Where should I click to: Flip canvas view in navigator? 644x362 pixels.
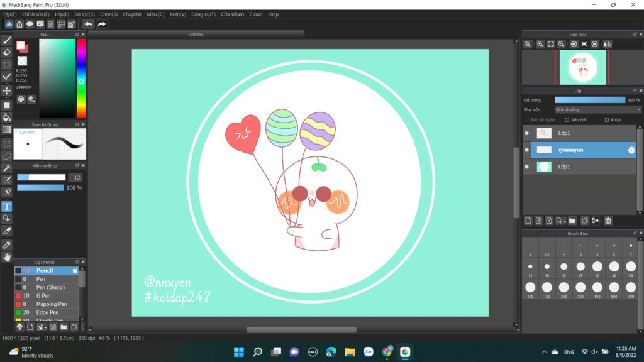click(607, 44)
